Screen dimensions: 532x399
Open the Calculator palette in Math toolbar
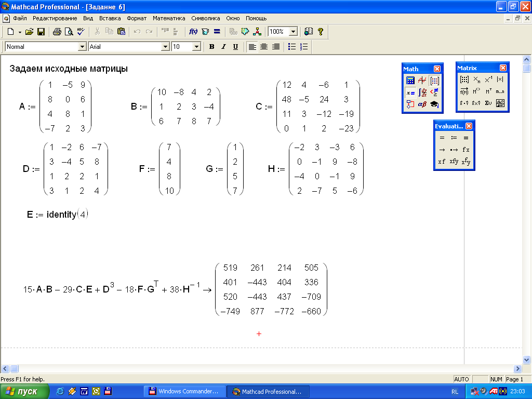click(x=410, y=81)
